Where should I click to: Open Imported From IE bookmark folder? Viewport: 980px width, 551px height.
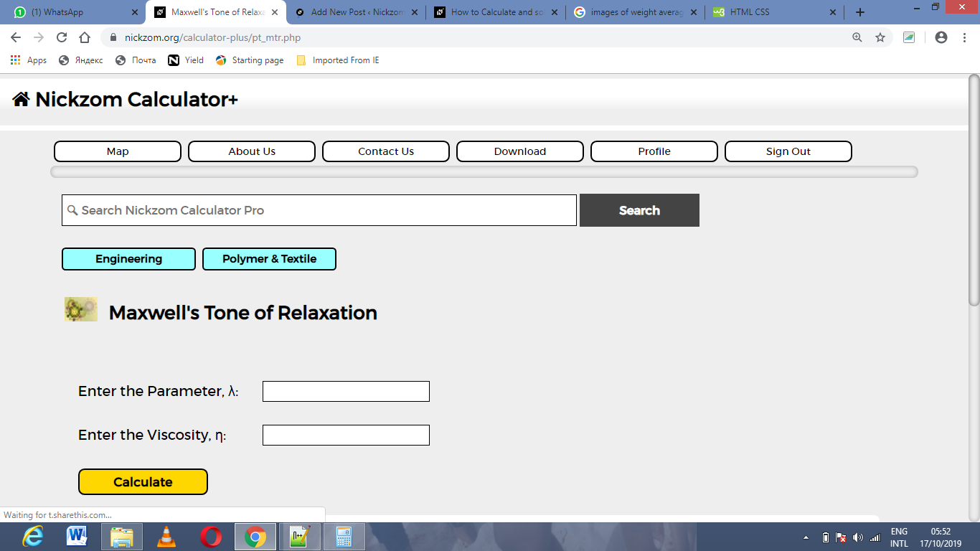pos(338,60)
